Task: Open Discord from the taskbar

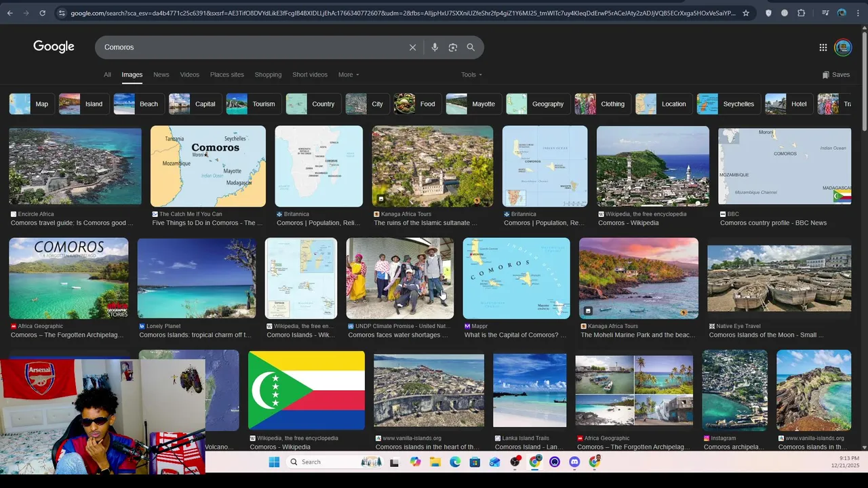Action: click(x=575, y=462)
